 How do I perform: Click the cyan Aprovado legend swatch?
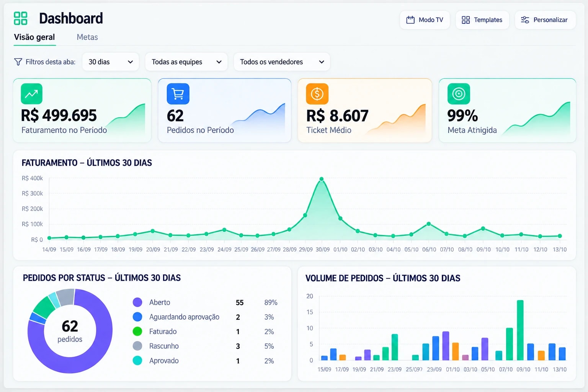pos(137,361)
